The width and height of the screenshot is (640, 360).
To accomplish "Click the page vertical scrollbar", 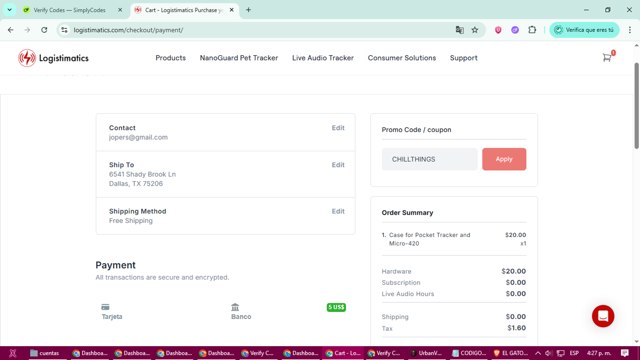I will click(636, 106).
